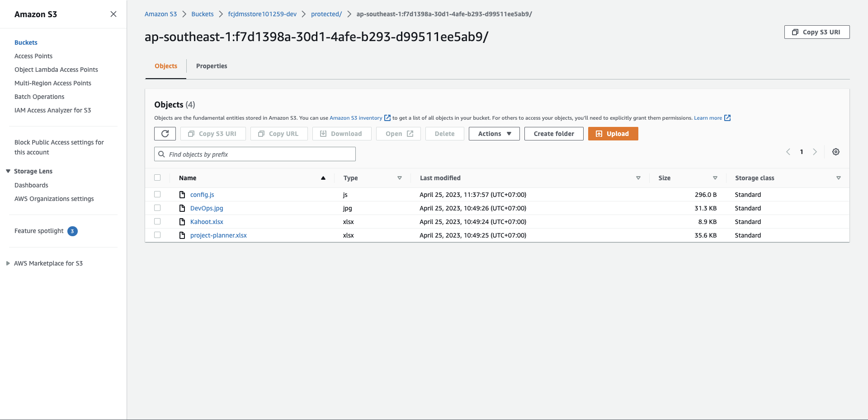Open table preferences gear icon
This screenshot has width=868, height=420.
836,152
